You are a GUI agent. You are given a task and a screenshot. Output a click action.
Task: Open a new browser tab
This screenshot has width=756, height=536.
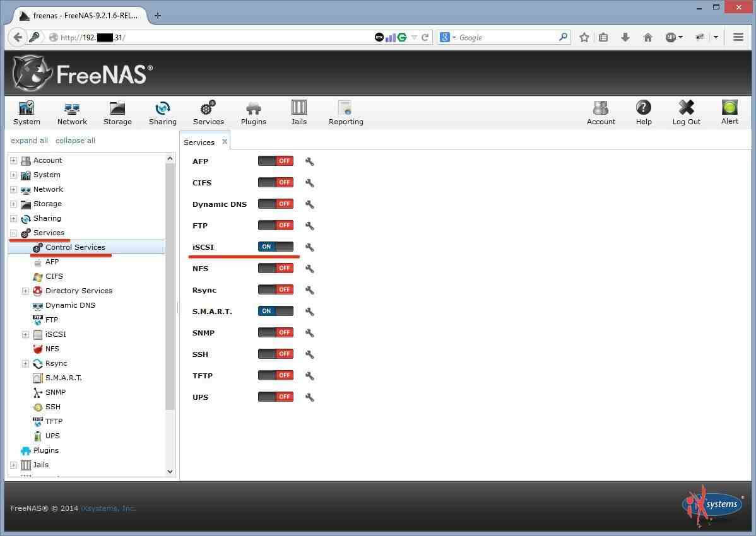coord(158,15)
